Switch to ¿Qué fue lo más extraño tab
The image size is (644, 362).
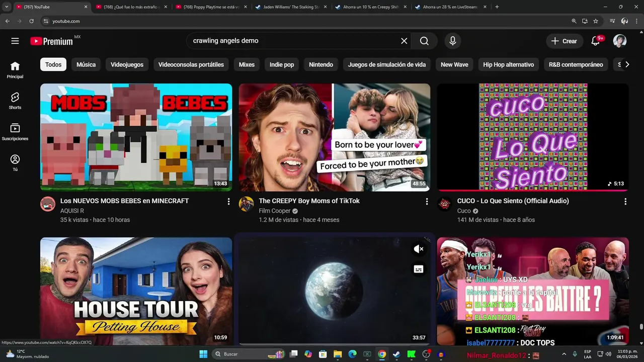(132, 7)
